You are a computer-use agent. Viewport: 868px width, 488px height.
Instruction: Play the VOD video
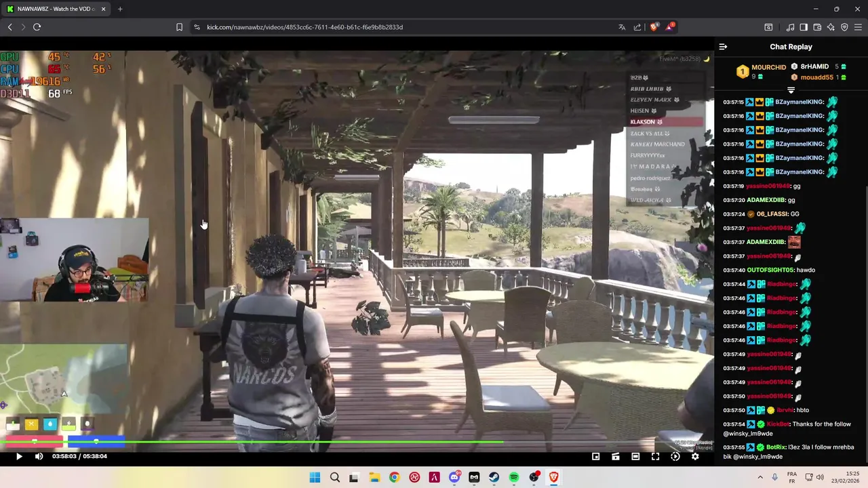click(19, 456)
